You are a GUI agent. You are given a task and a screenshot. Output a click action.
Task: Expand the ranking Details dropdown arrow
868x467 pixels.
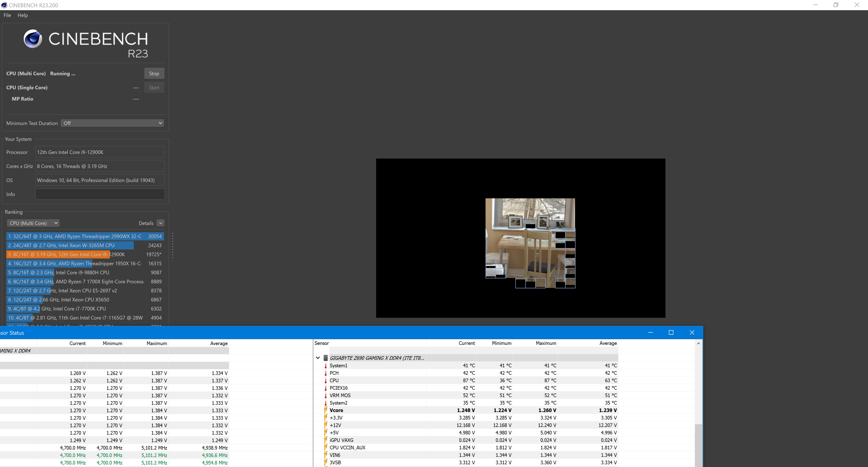pyautogui.click(x=161, y=223)
